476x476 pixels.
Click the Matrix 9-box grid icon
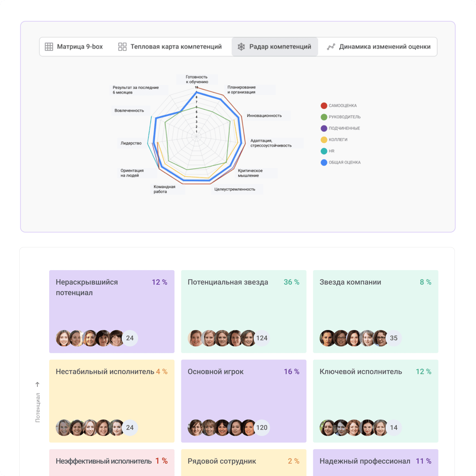(49, 47)
